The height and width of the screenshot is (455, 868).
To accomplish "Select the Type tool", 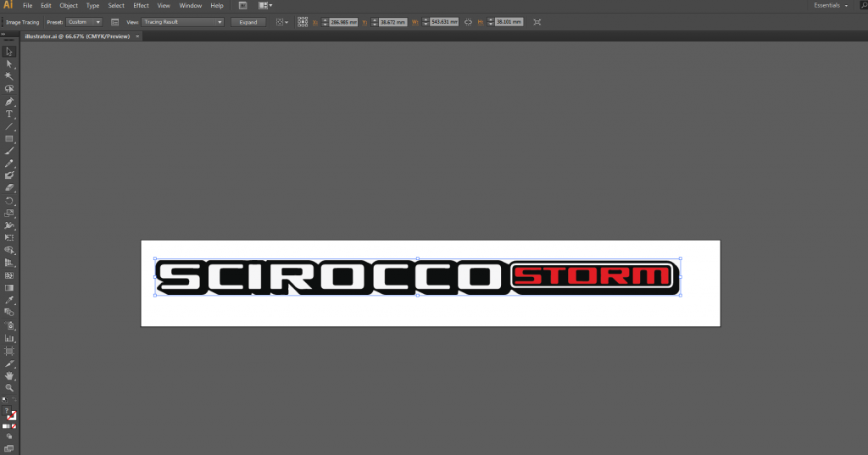I will point(9,114).
